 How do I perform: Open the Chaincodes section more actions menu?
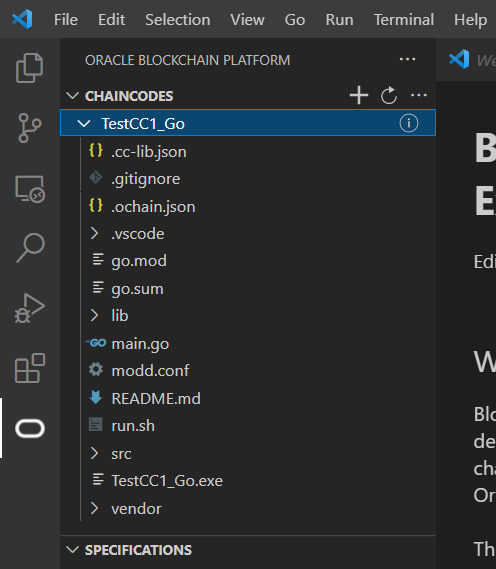click(x=419, y=95)
